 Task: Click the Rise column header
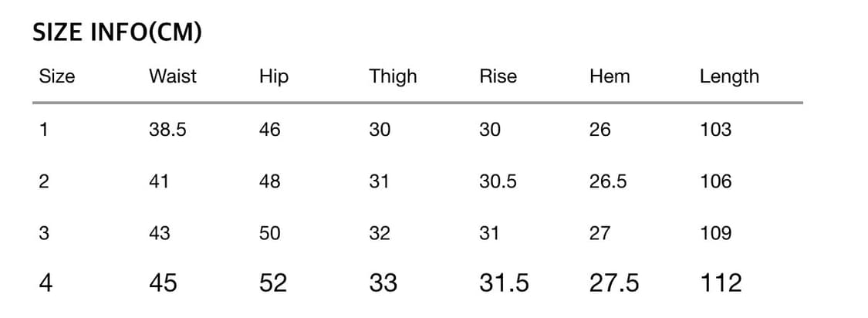[498, 76]
